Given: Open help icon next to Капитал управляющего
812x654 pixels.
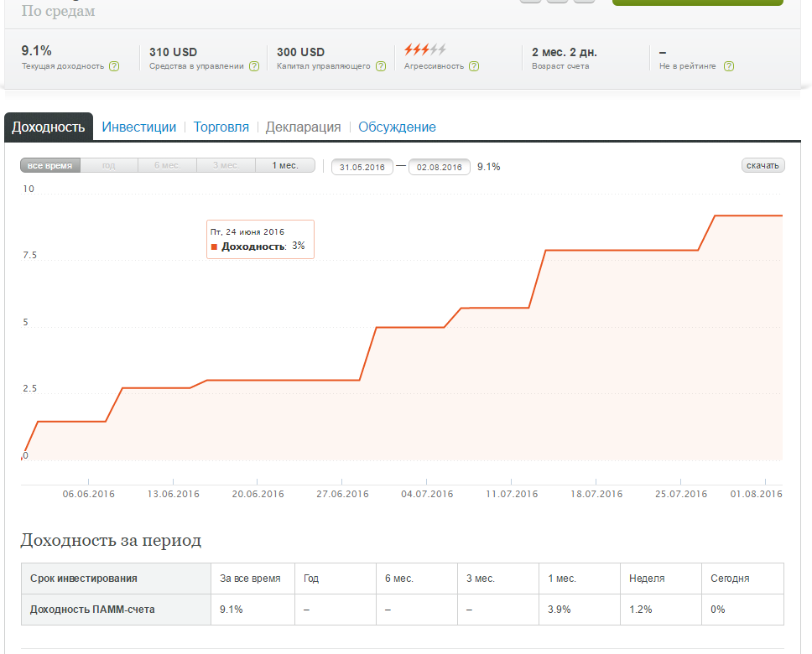Looking at the screenshot, I should click(x=381, y=66).
